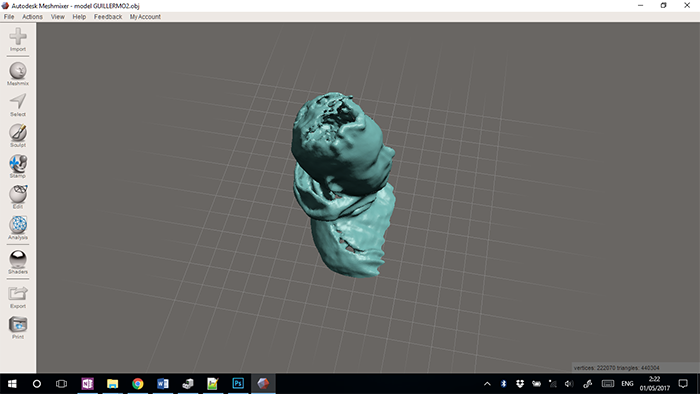The width and height of the screenshot is (700, 394).
Task: Switch to Microsoft Word on the taskbar
Action: point(162,383)
